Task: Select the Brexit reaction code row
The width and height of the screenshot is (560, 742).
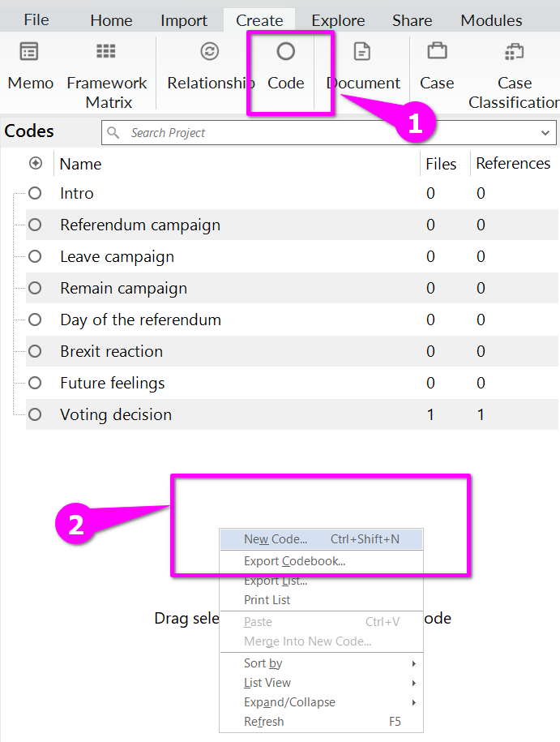Action: pos(111,352)
